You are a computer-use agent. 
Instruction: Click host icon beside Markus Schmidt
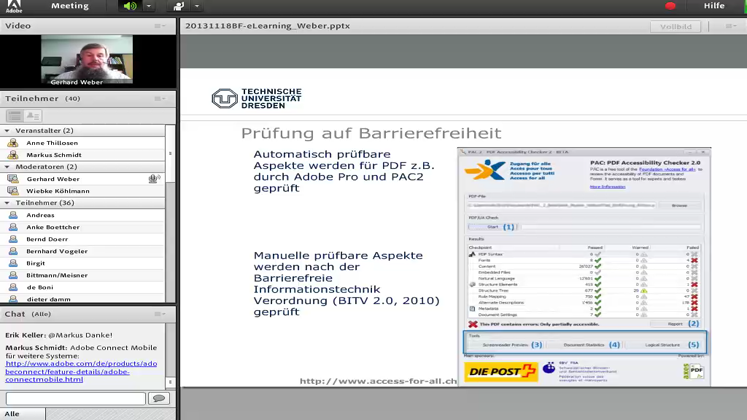[13, 155]
